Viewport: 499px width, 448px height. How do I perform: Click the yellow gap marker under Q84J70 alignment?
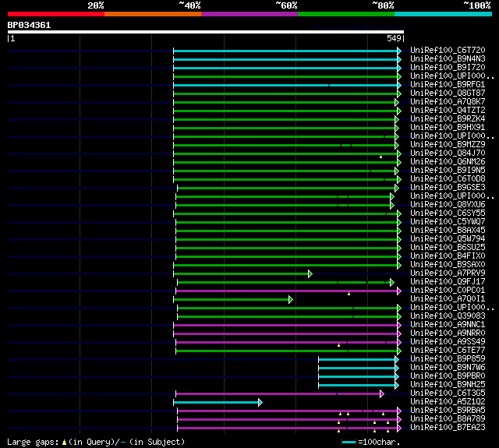(x=380, y=157)
